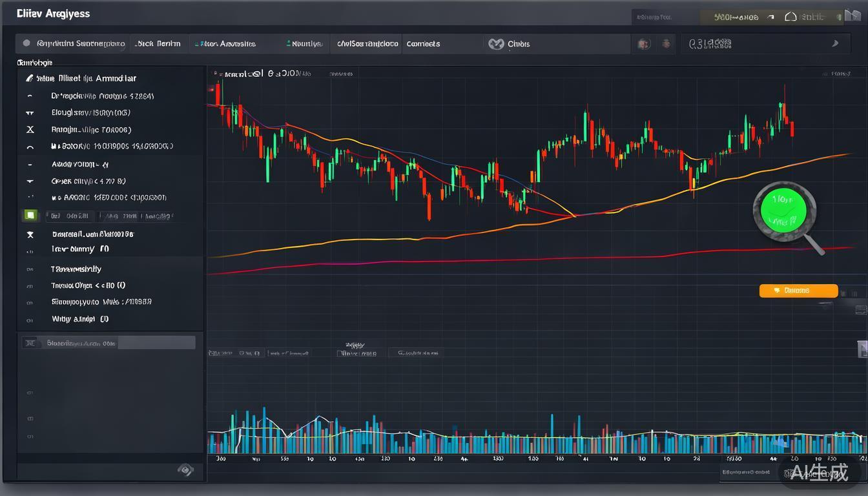Click the striped round icon in the toolbar

(666, 44)
